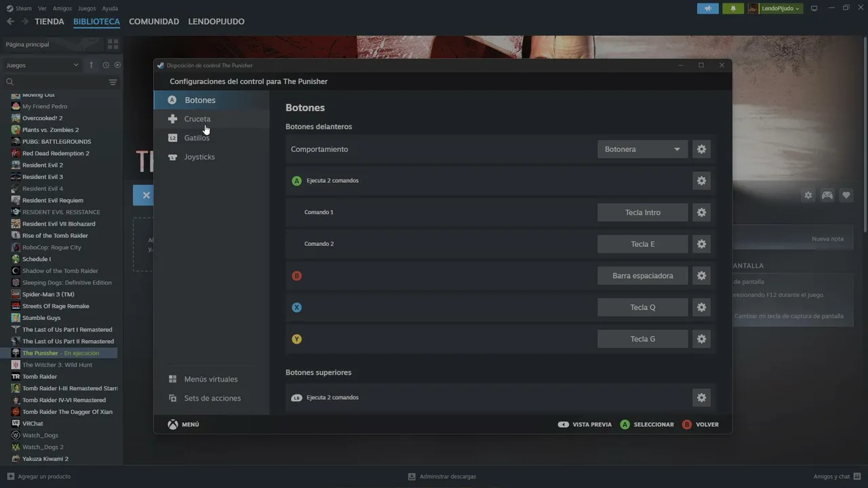
Task: Open the Steam menu
Action: pos(24,8)
